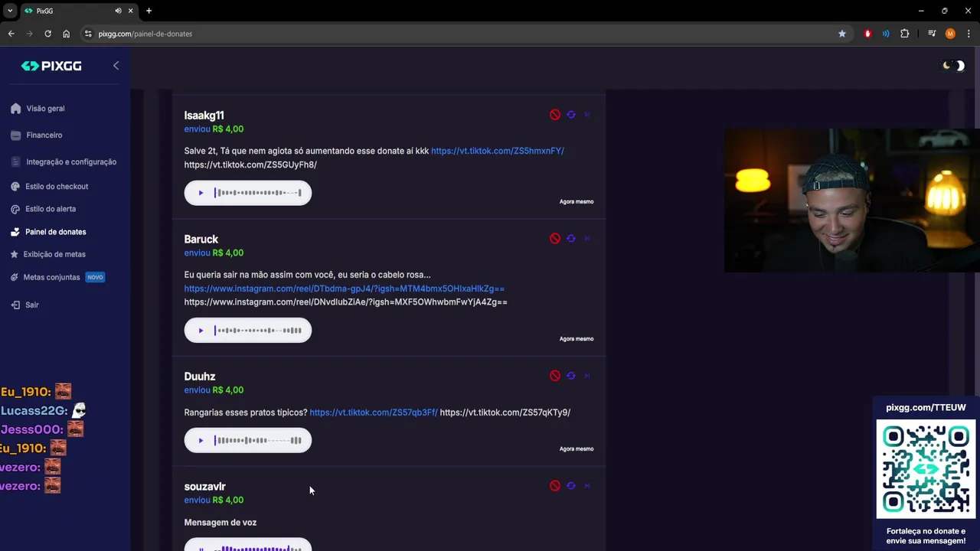Seek within the Duuhz audio waveform
The height and width of the screenshot is (551, 980).
click(258, 440)
